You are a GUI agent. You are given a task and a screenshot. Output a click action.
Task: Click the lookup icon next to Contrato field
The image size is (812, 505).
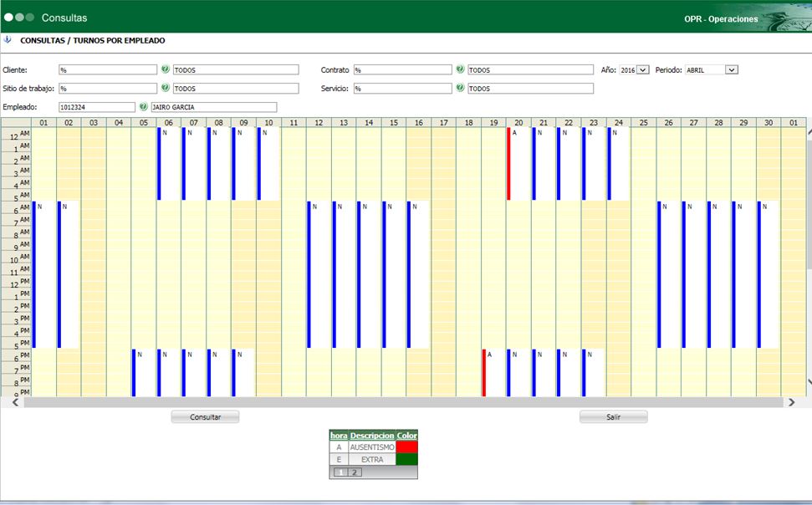[460, 69]
